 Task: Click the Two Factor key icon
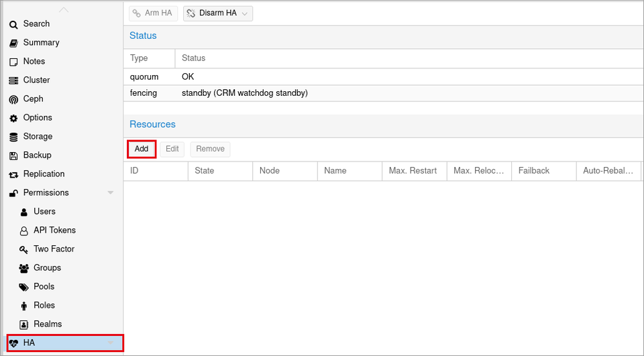[24, 249]
